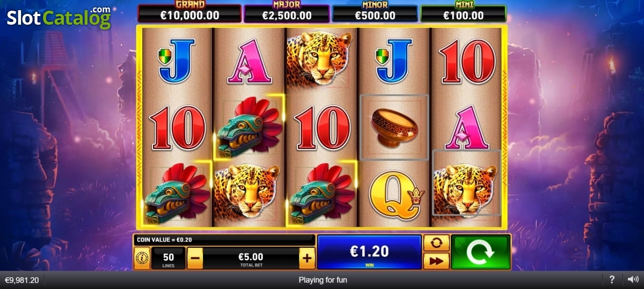Open the SlotCatalog.com logo link
This screenshot has width=644, height=289.
coord(58,17)
